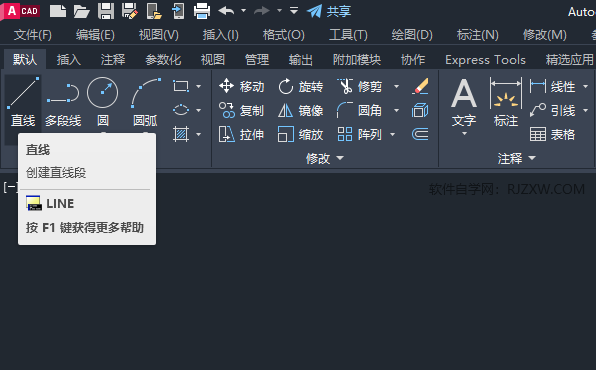This screenshot has width=596, height=370.
Task: Click the rectangle draw tool icon
Action: tap(181, 86)
